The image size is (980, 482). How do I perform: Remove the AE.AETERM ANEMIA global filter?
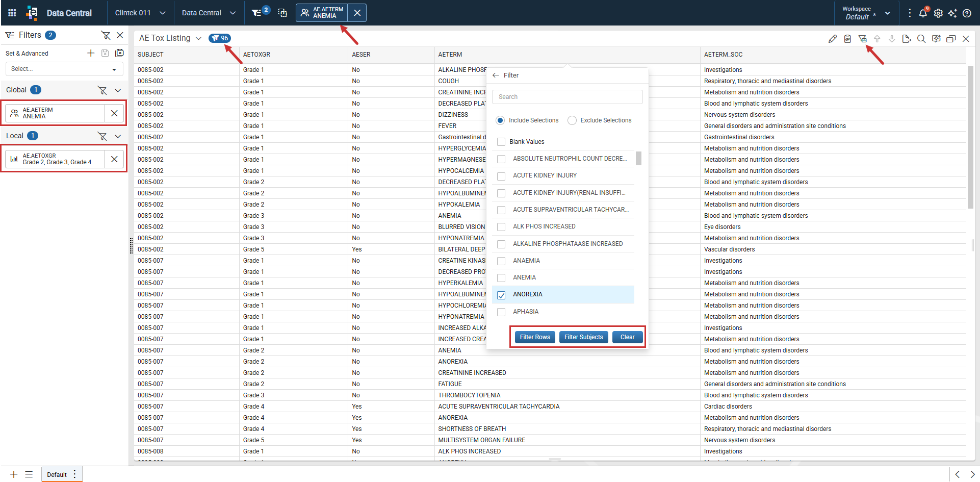(x=114, y=113)
